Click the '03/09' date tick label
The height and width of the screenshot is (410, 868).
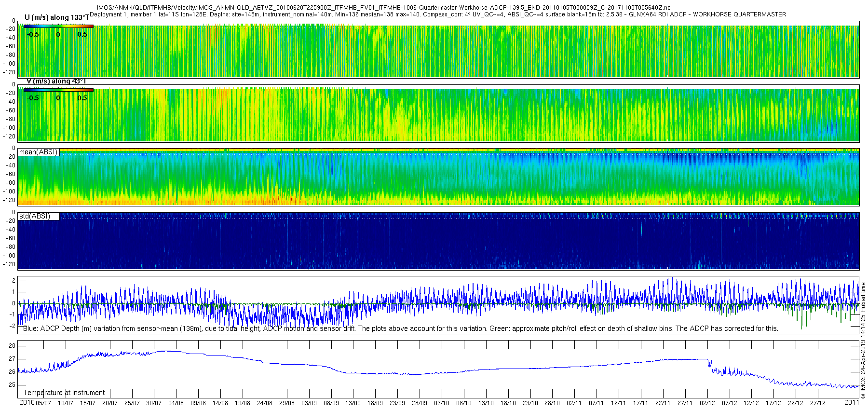[x=309, y=403]
